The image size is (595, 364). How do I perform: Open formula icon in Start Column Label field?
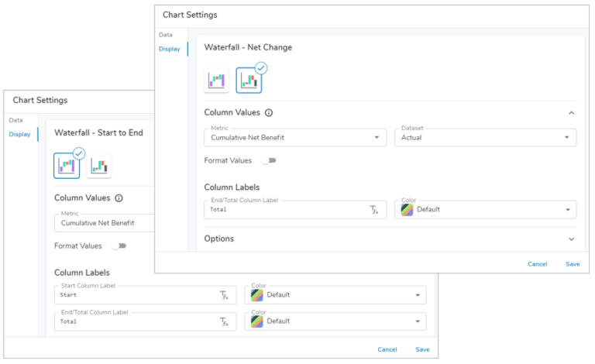coord(224,295)
